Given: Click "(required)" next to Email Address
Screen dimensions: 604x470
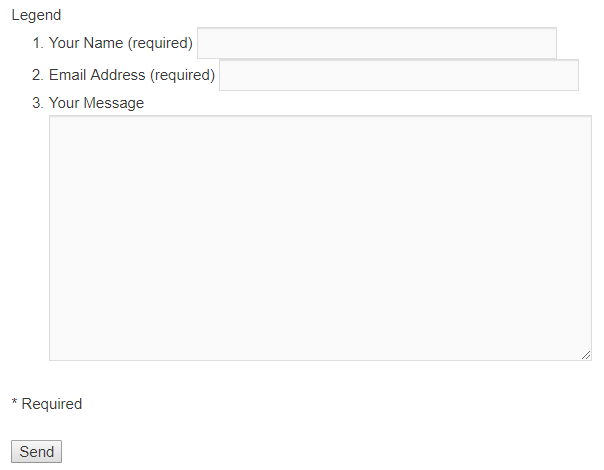Looking at the screenshot, I should [x=182, y=75].
